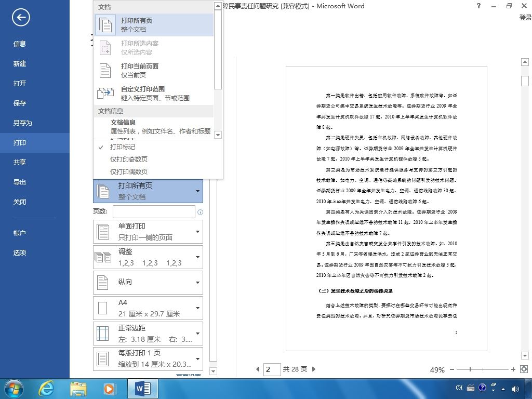Go to previous preview page arrow
Screen dimensions: 532x399
258,369
